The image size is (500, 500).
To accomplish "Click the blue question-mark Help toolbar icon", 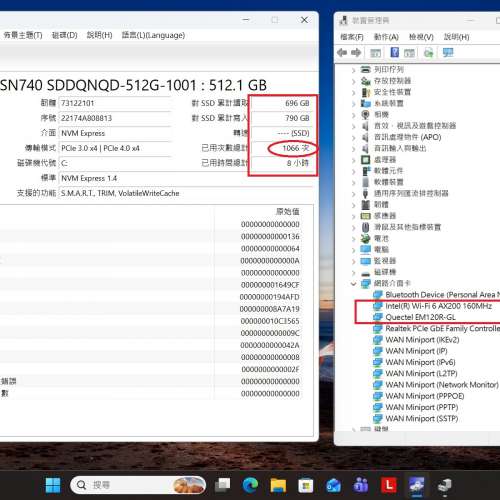I will [395, 53].
